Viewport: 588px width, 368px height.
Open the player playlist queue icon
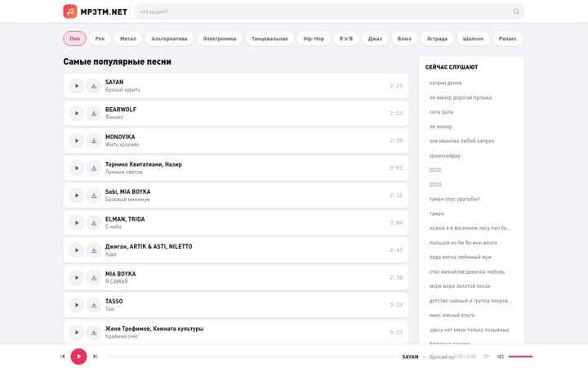pos(486,357)
